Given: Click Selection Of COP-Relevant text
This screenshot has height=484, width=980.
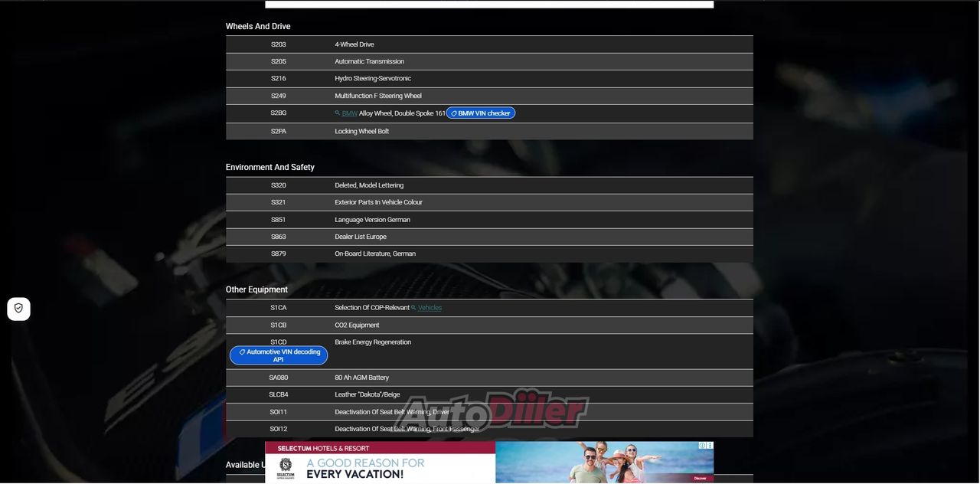Looking at the screenshot, I should [372, 308].
